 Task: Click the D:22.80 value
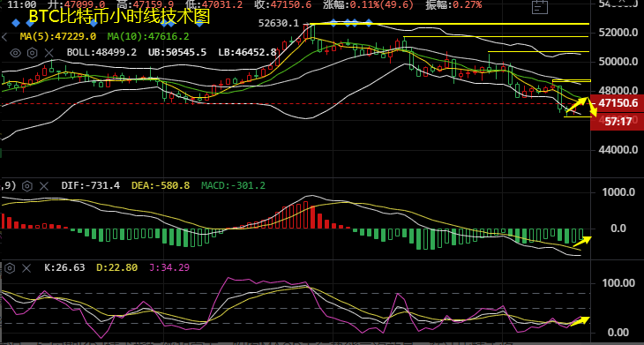[116, 267]
